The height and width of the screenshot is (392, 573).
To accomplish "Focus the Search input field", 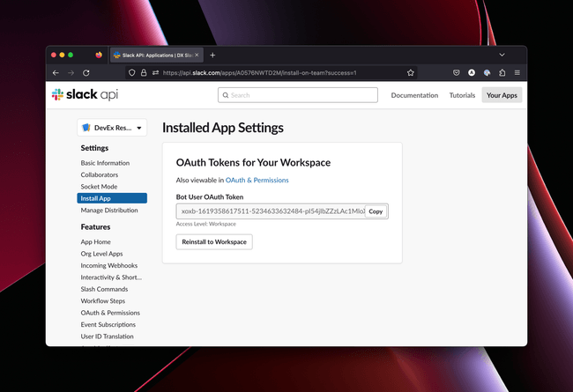I will tap(298, 95).
